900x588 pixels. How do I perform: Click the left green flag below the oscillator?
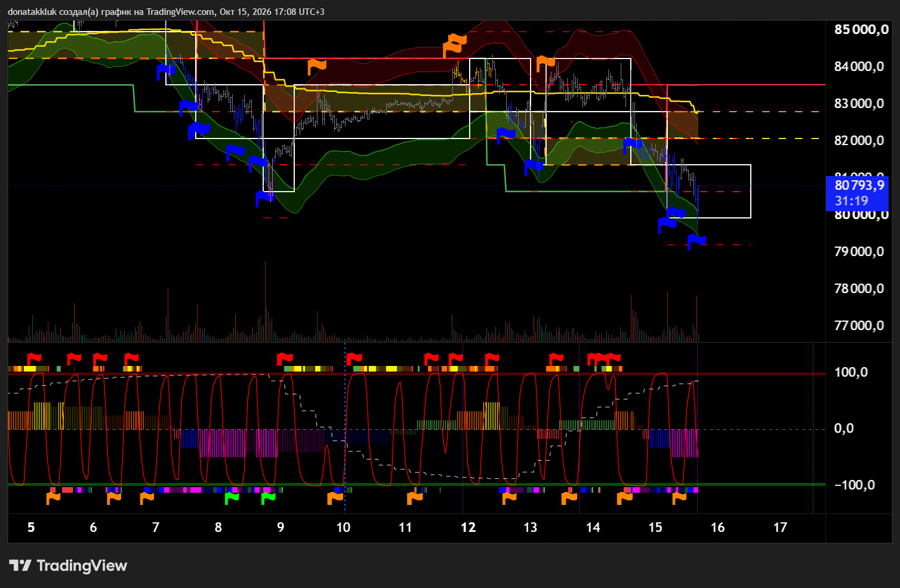pyautogui.click(x=232, y=497)
